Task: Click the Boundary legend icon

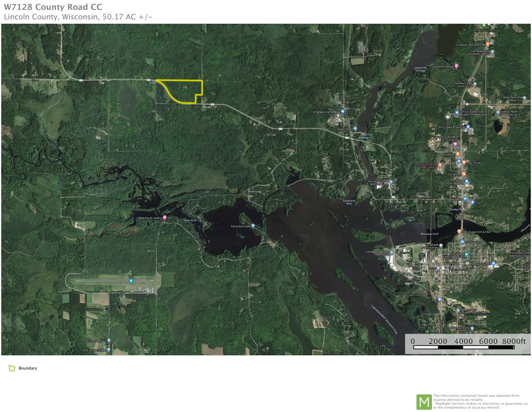Action: pos(12,368)
